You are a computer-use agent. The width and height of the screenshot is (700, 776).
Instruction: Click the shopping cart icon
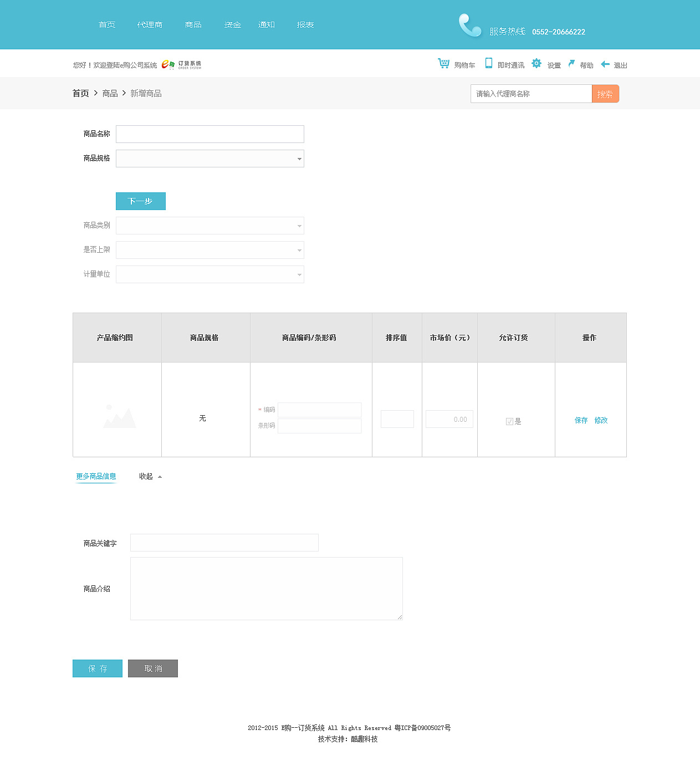coord(443,63)
